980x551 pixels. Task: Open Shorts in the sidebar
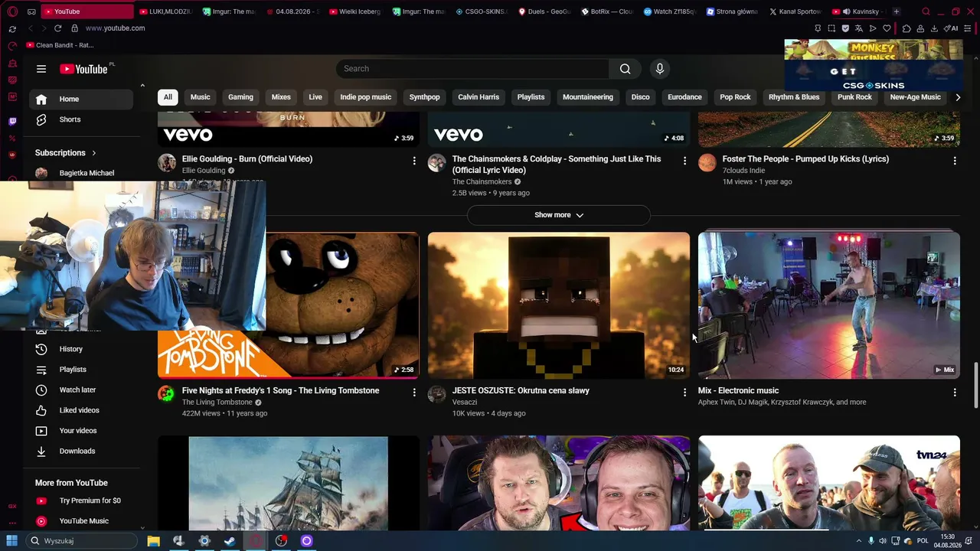(82, 119)
